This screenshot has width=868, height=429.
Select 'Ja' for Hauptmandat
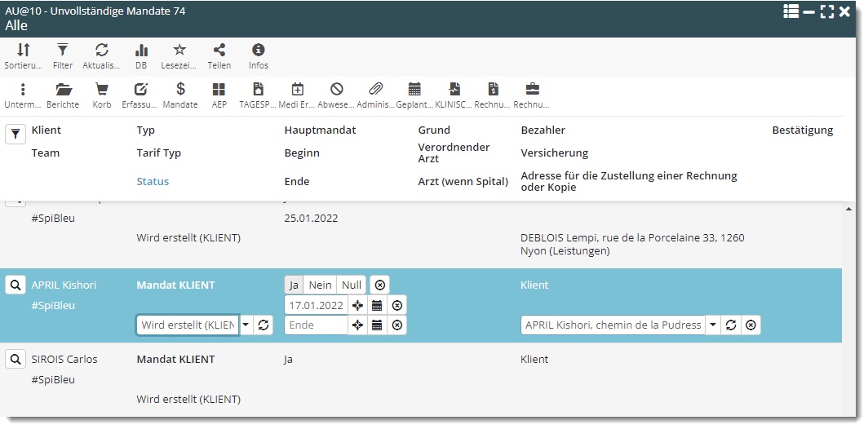(x=294, y=285)
